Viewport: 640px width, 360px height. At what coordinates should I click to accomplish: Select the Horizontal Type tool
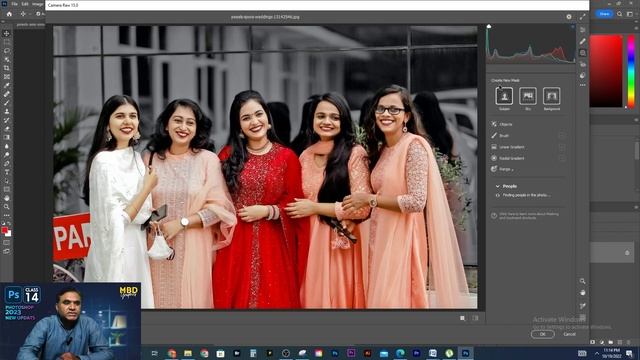coord(6,172)
